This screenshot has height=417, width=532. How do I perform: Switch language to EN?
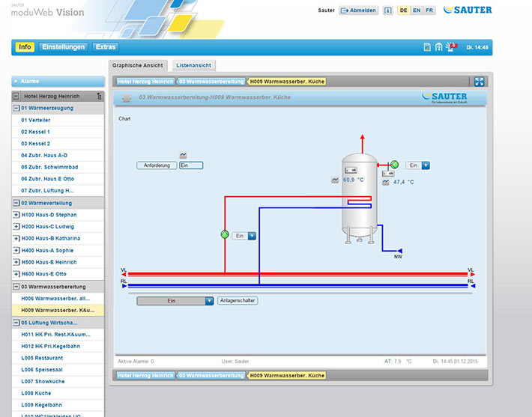pos(416,10)
